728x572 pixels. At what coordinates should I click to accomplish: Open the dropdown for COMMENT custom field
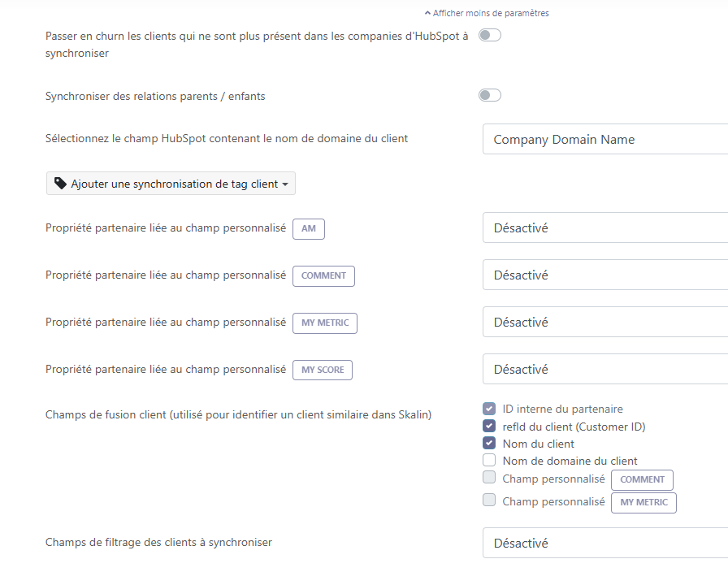tap(605, 275)
